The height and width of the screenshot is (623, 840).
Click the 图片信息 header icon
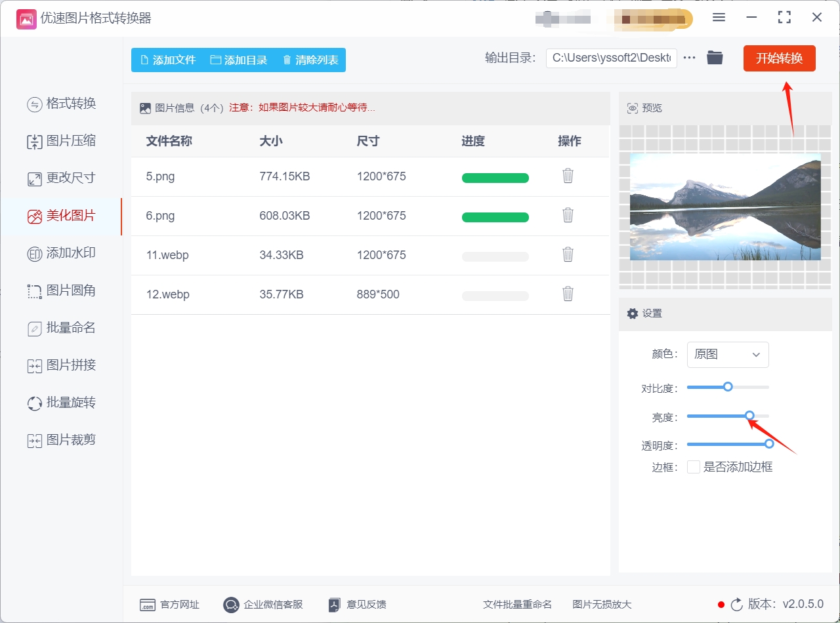click(x=145, y=108)
